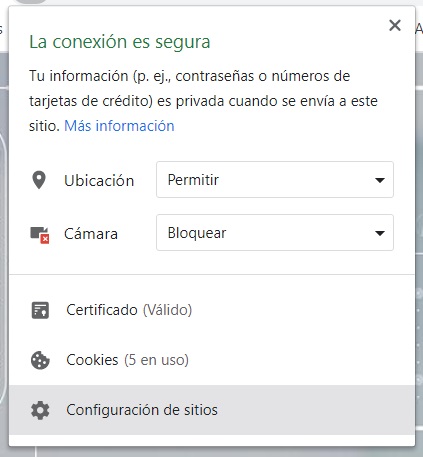Click the Cámara label text

coord(91,234)
